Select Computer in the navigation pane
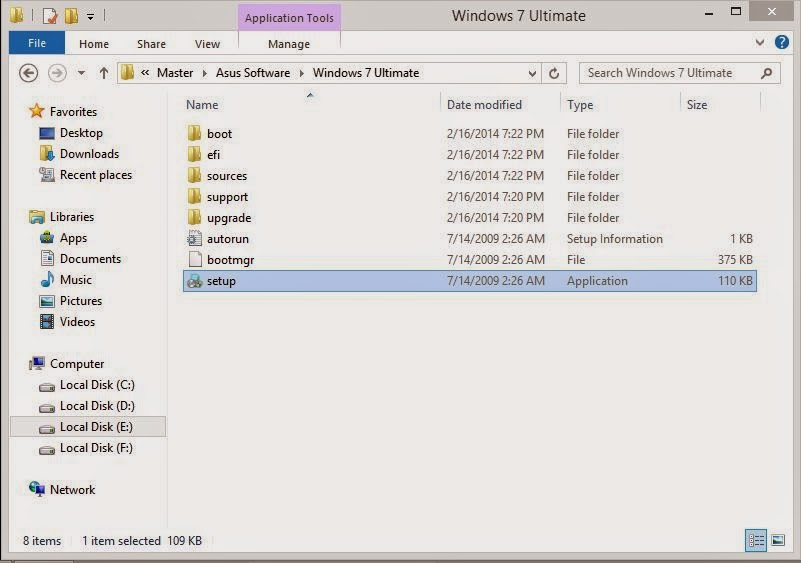The height and width of the screenshot is (563, 801). pyautogui.click(x=77, y=364)
